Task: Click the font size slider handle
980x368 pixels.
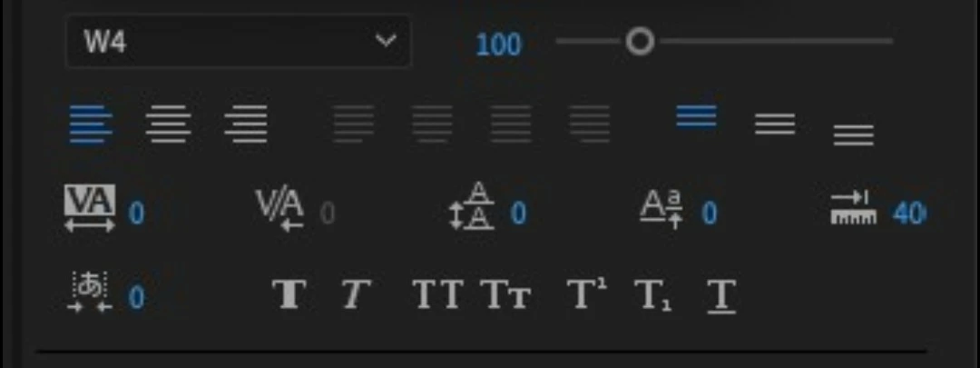Action: [x=640, y=42]
